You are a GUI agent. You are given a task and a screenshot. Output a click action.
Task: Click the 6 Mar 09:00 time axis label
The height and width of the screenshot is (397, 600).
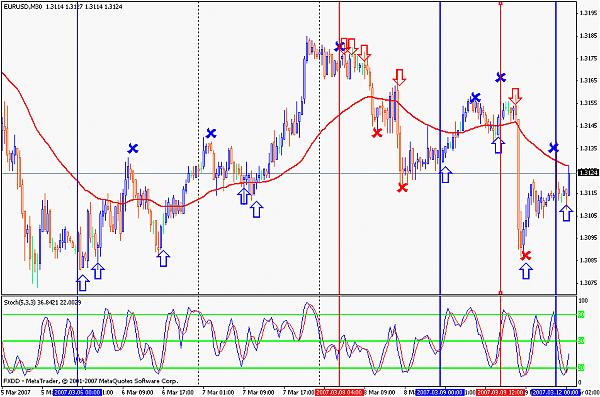(137, 392)
